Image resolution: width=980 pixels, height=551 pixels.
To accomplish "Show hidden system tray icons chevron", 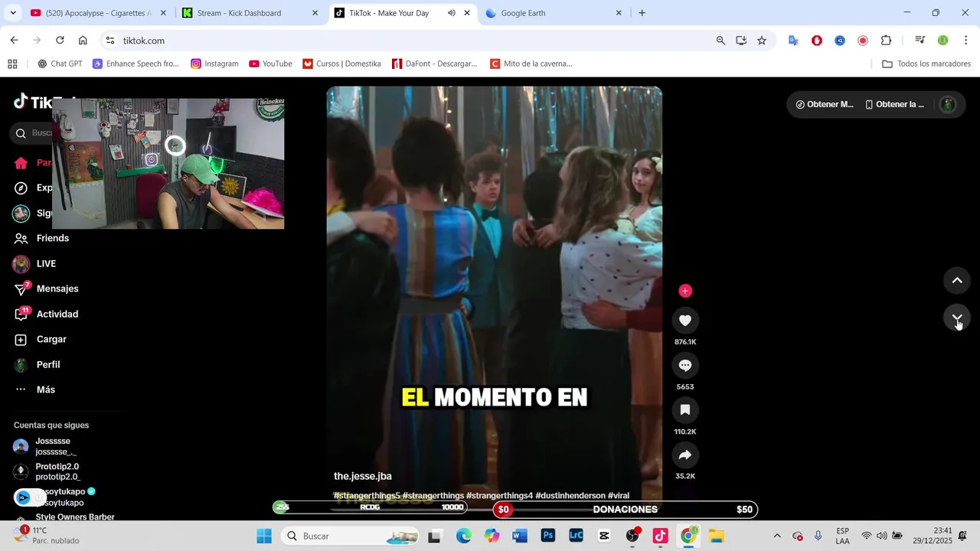I will (x=777, y=536).
